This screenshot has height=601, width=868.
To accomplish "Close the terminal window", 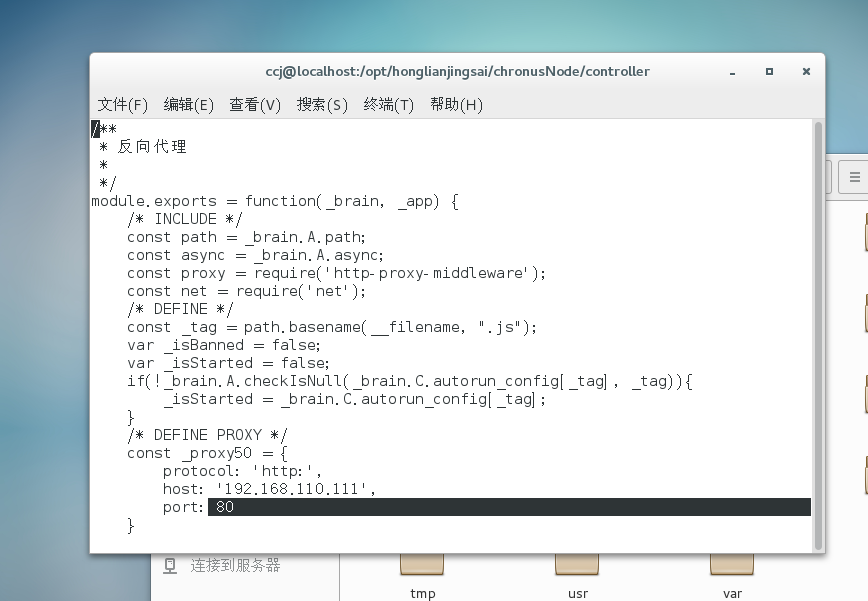I will point(806,72).
